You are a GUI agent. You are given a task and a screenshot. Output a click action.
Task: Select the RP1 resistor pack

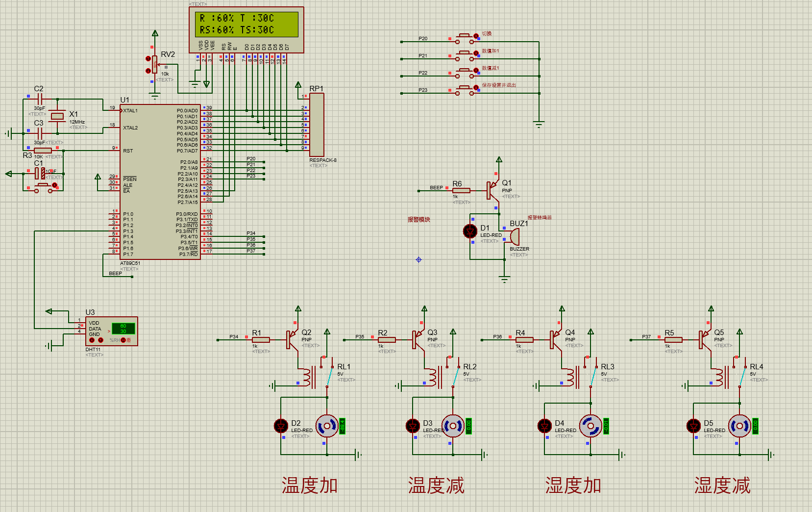[x=317, y=125]
